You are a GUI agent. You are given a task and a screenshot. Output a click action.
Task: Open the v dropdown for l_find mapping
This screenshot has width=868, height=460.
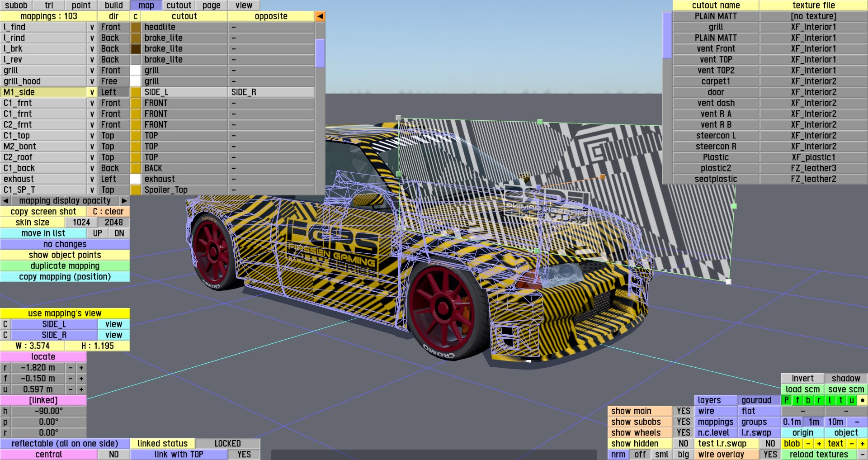pyautogui.click(x=92, y=27)
